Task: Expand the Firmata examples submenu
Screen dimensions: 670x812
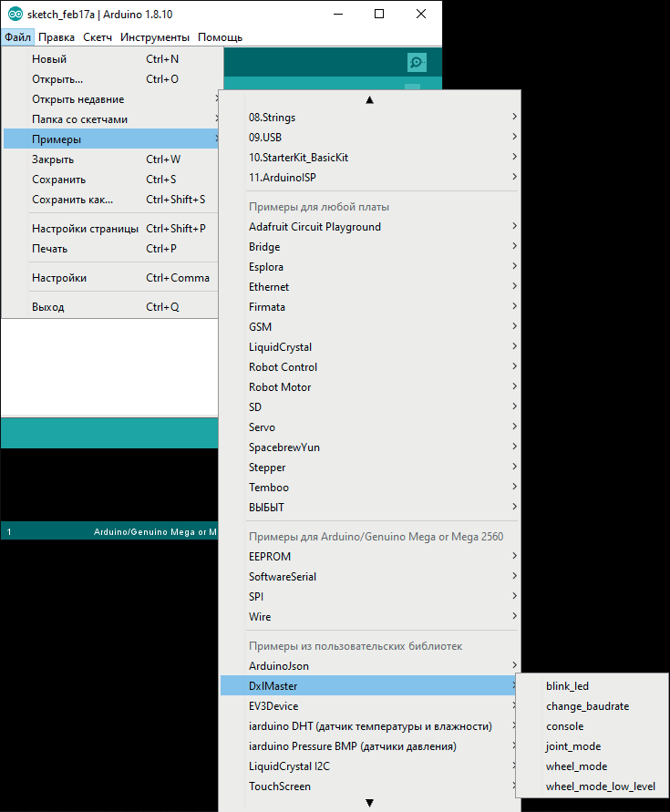Action: [x=266, y=307]
